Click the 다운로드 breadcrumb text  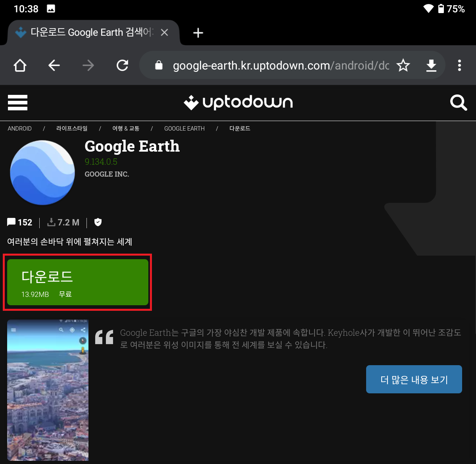[x=240, y=129]
